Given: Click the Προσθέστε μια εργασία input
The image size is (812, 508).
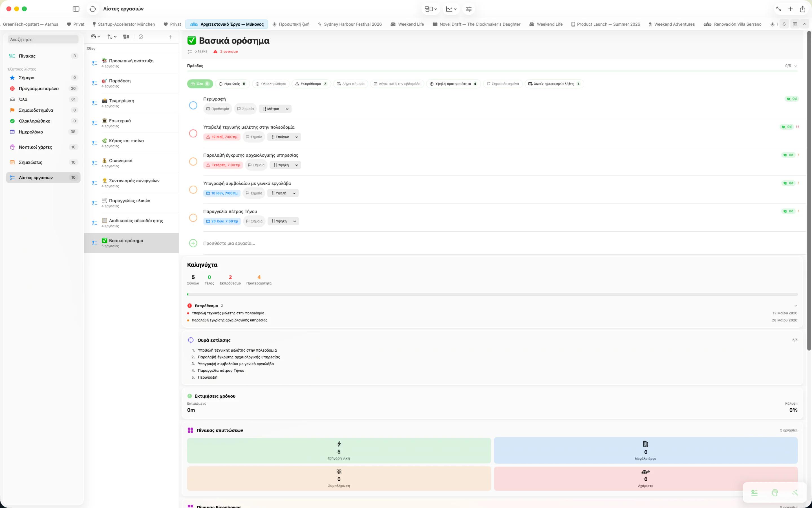Looking at the screenshot, I should click(229, 243).
